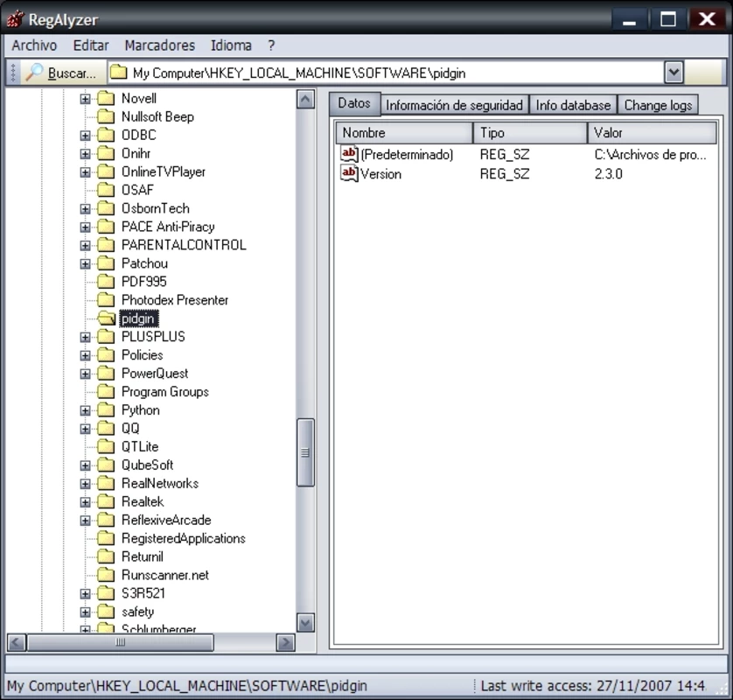Expand the QQ registry key
The image size is (733, 700).
85,429
